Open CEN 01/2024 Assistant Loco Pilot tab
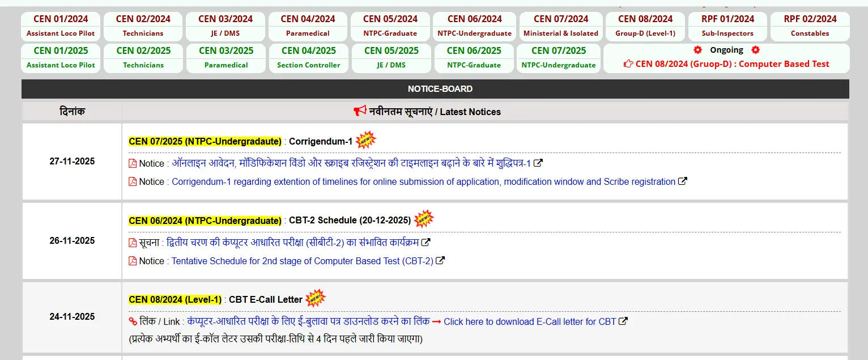The width and height of the screenshot is (868, 360). [x=61, y=26]
